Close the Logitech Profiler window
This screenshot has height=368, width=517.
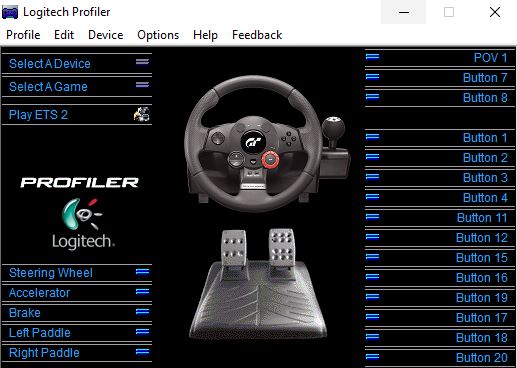[x=495, y=12]
